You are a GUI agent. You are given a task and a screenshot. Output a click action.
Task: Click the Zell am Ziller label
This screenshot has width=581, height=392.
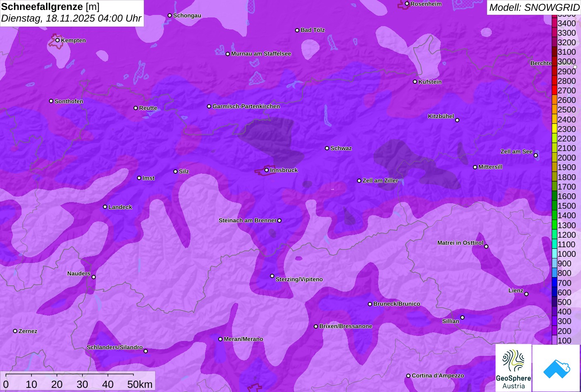point(381,180)
